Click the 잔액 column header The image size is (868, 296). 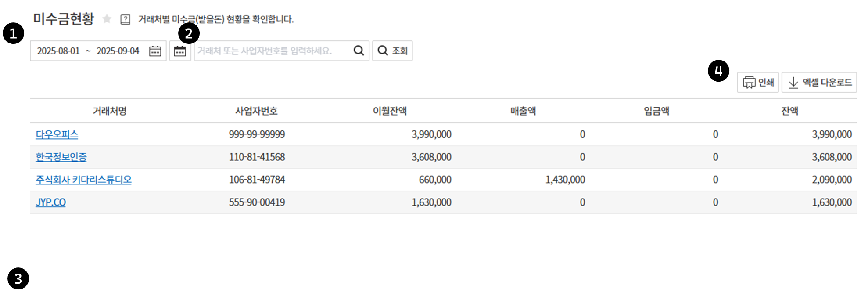coord(789,111)
